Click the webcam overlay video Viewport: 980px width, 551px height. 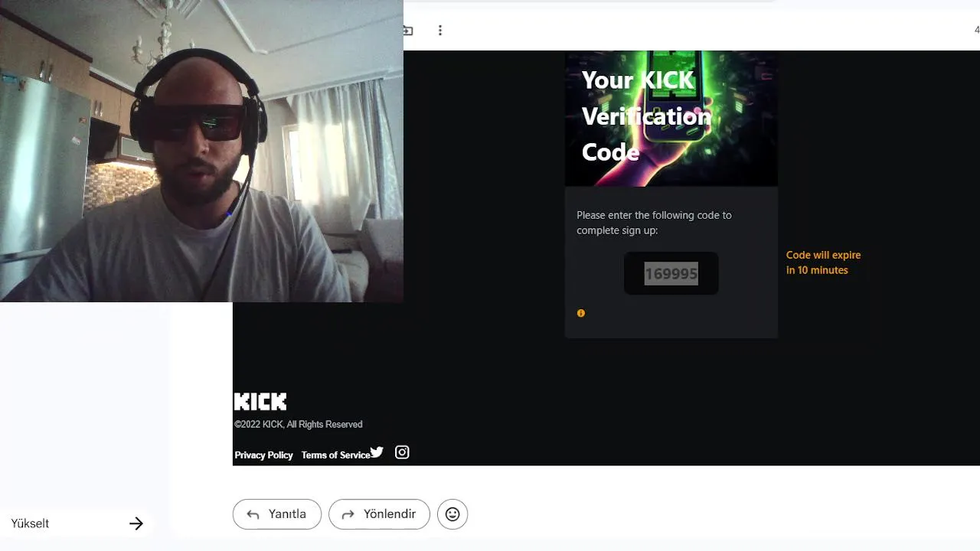click(x=201, y=151)
